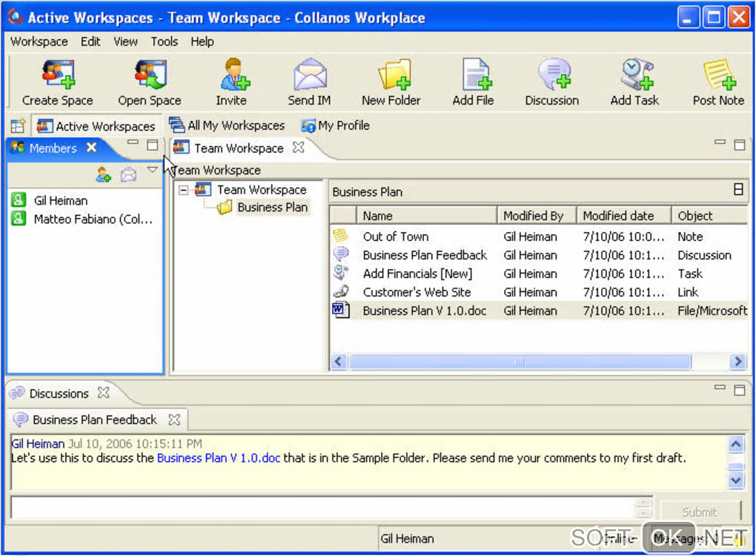The height and width of the screenshot is (556, 756).
Task: Click the envelope icon in Members panel
Action: (x=129, y=174)
